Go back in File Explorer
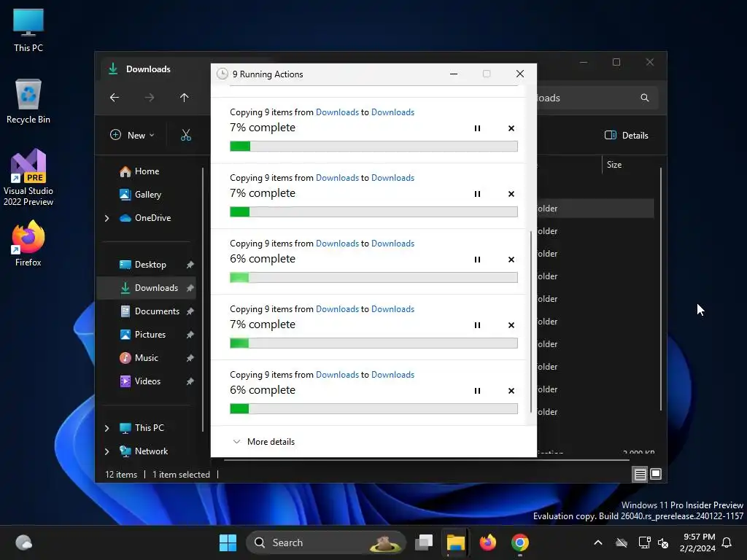Image resolution: width=747 pixels, height=560 pixels. [x=115, y=98]
